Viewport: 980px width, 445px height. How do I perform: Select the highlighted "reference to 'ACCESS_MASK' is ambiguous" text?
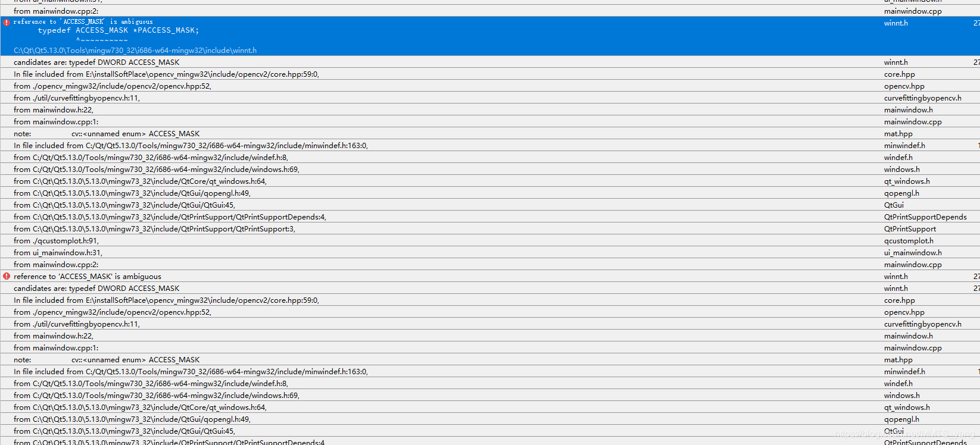pos(83,21)
